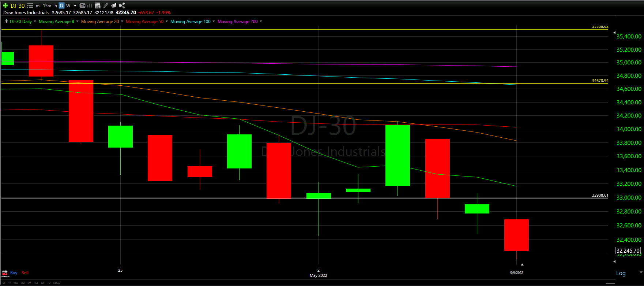Click the Moving Average 50 label
Image resolution: width=644 pixels, height=286 pixels.
145,22
